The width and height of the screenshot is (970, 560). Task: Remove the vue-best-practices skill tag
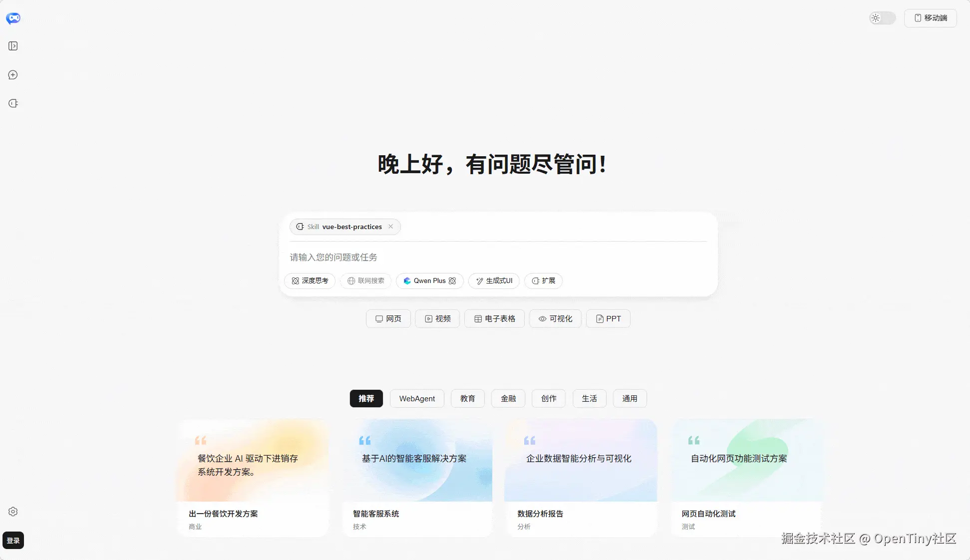click(x=391, y=227)
